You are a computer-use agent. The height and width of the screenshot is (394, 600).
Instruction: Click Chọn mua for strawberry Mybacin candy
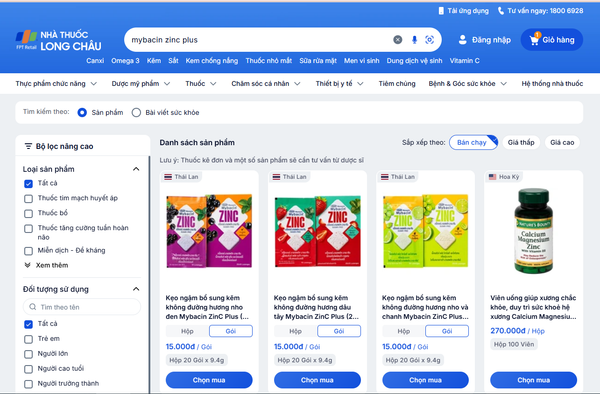click(x=317, y=380)
